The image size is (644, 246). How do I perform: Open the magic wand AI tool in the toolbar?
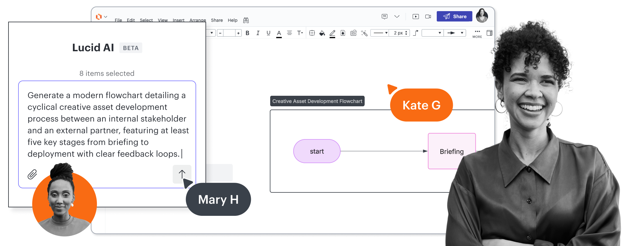click(x=364, y=33)
